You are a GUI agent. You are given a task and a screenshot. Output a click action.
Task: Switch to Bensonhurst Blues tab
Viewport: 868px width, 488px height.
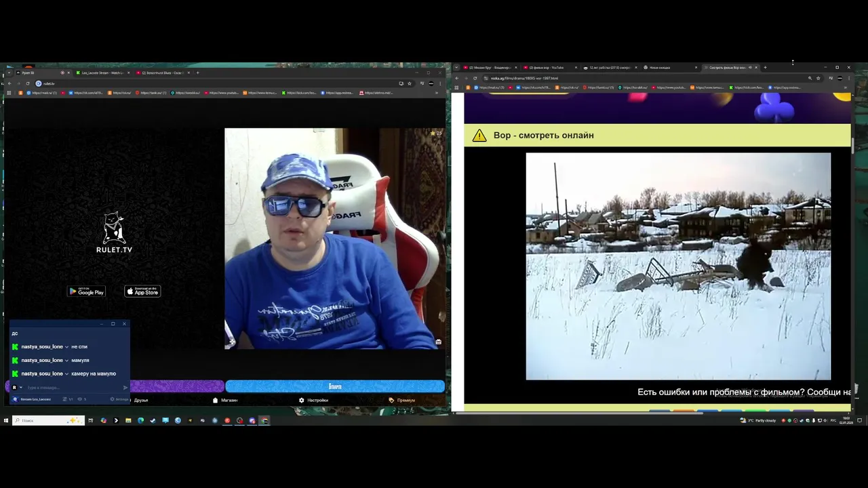[x=163, y=73]
